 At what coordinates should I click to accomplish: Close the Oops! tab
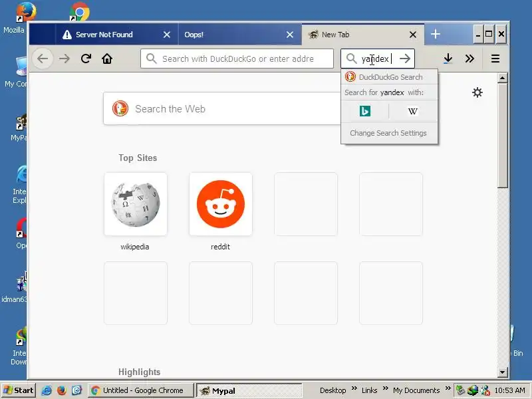pos(290,35)
